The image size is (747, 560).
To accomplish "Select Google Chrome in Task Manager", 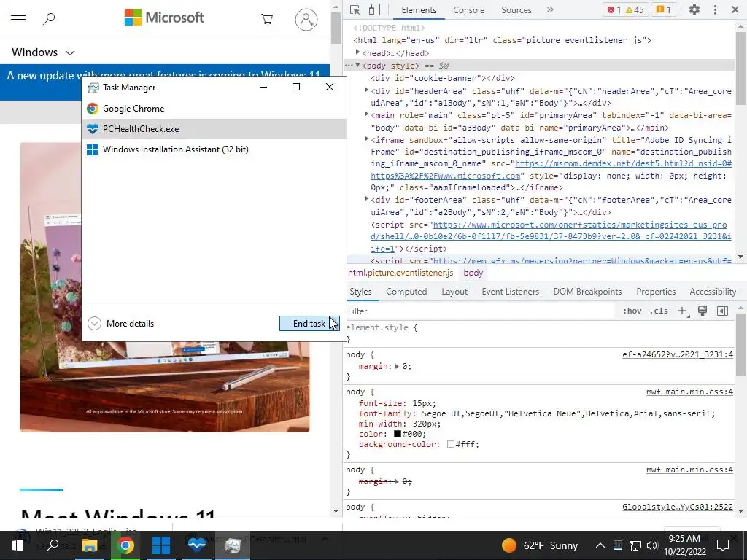I will pos(214,109).
